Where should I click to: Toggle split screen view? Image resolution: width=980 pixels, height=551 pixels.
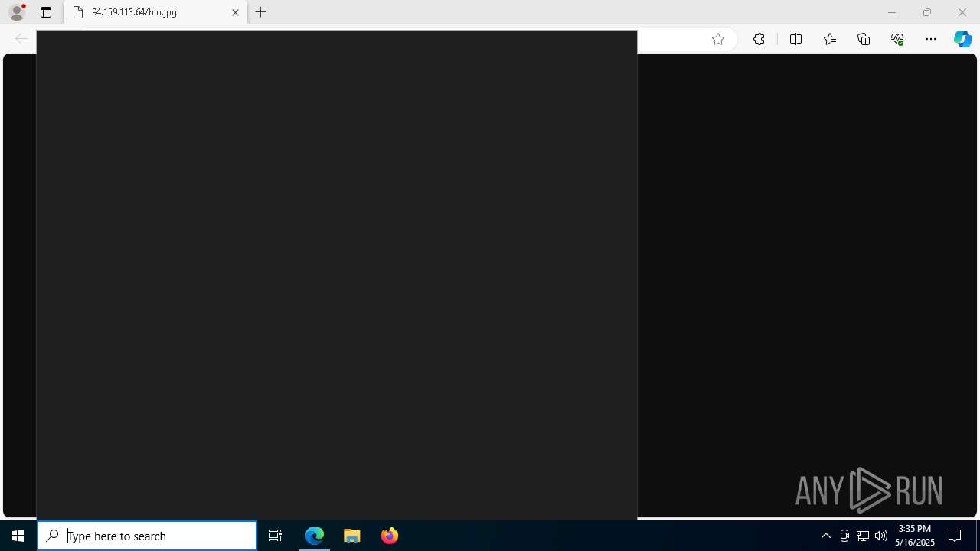click(795, 39)
